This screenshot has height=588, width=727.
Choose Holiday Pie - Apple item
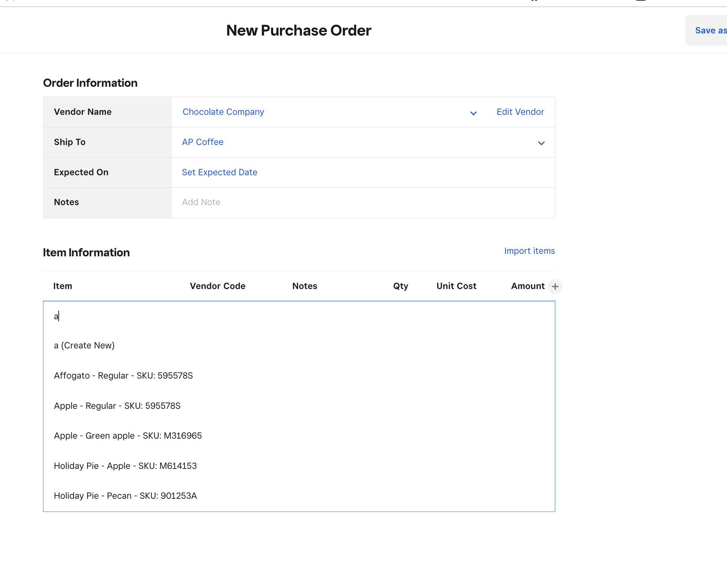tap(126, 466)
